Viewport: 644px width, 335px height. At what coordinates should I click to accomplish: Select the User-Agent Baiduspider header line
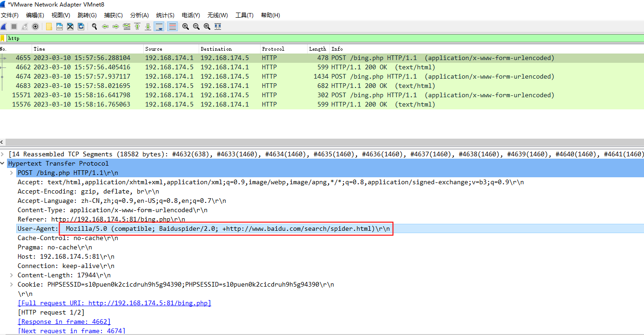pyautogui.click(x=322, y=228)
